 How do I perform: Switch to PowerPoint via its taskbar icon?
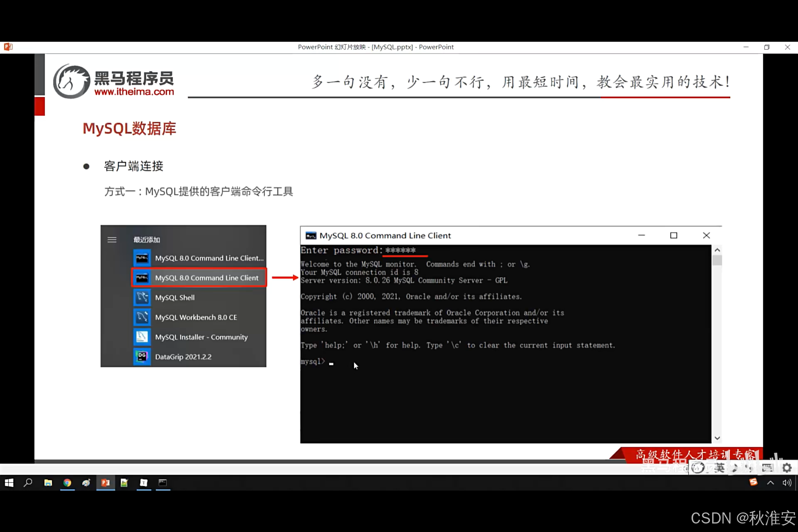point(105,483)
